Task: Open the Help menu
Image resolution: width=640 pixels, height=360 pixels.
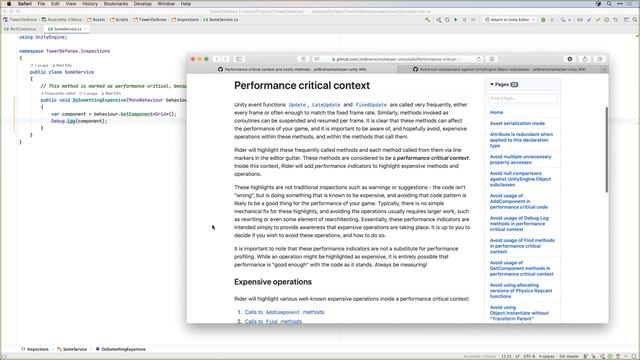Action: [x=186, y=4]
